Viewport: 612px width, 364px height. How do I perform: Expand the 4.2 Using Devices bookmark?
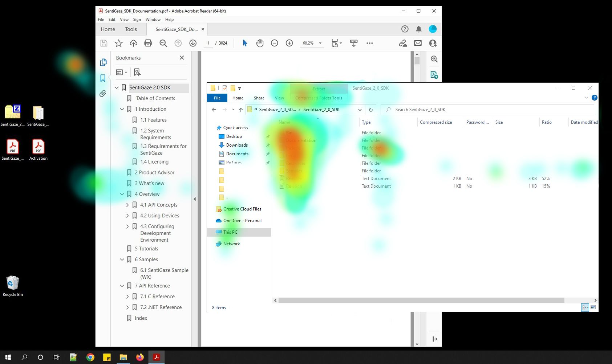(127, 216)
